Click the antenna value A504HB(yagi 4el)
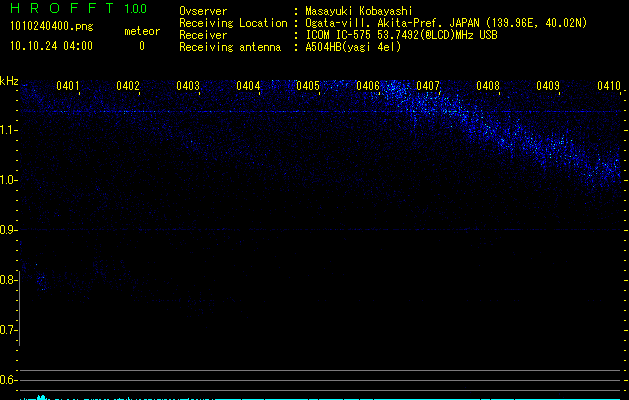 point(353,47)
